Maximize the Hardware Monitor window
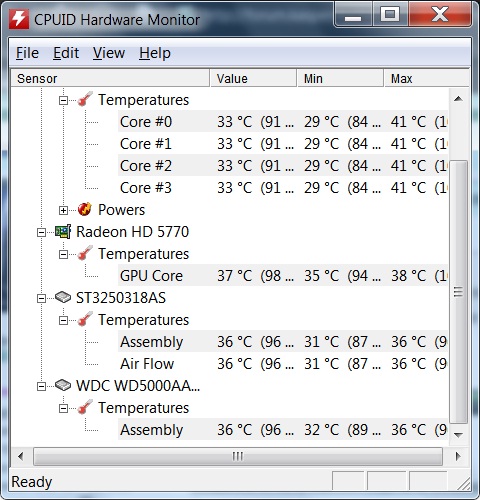480x500 pixels. [x=390, y=15]
